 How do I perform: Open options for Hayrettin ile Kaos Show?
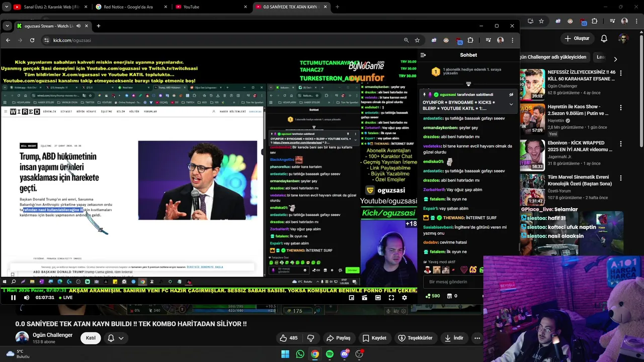(x=620, y=108)
